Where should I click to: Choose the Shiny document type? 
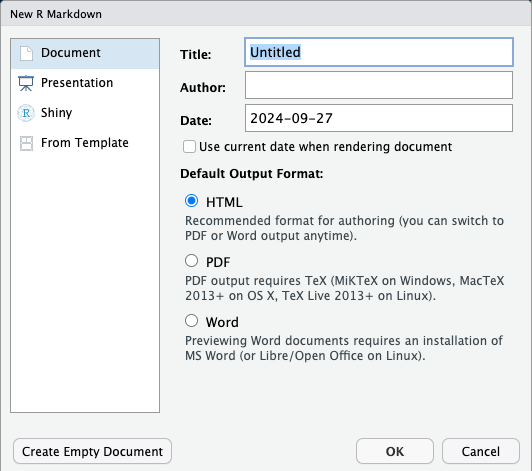(x=85, y=113)
